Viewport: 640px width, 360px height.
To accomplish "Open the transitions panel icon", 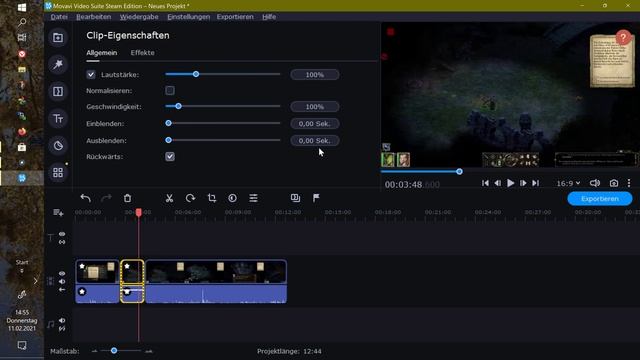I will [x=58, y=91].
